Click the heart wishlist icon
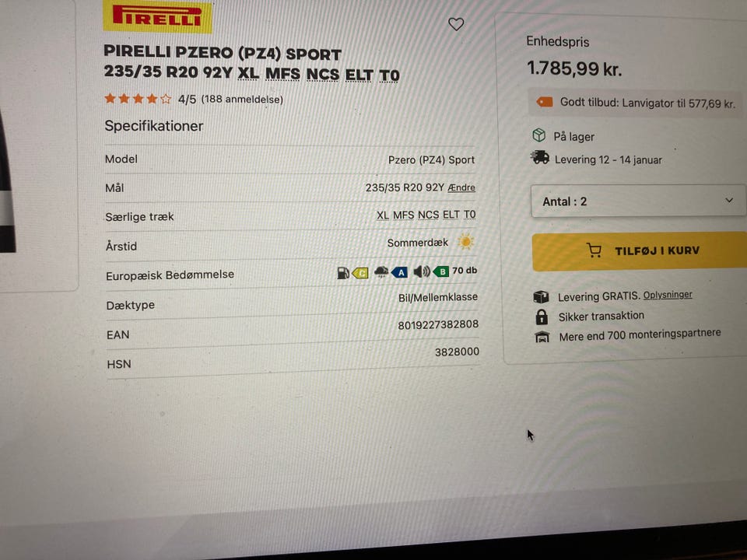This screenshot has height=560, width=747. click(x=456, y=24)
